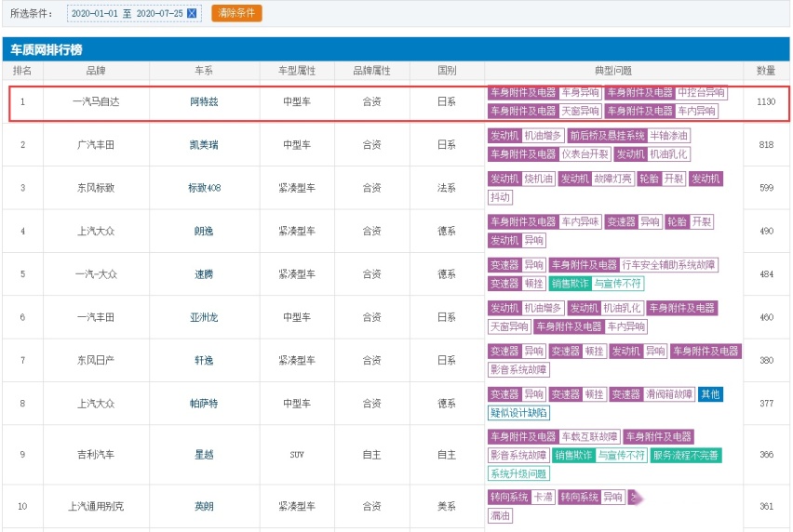Image resolution: width=793 pixels, height=532 pixels.
Task: Select the 数量 column header
Action: [766, 71]
